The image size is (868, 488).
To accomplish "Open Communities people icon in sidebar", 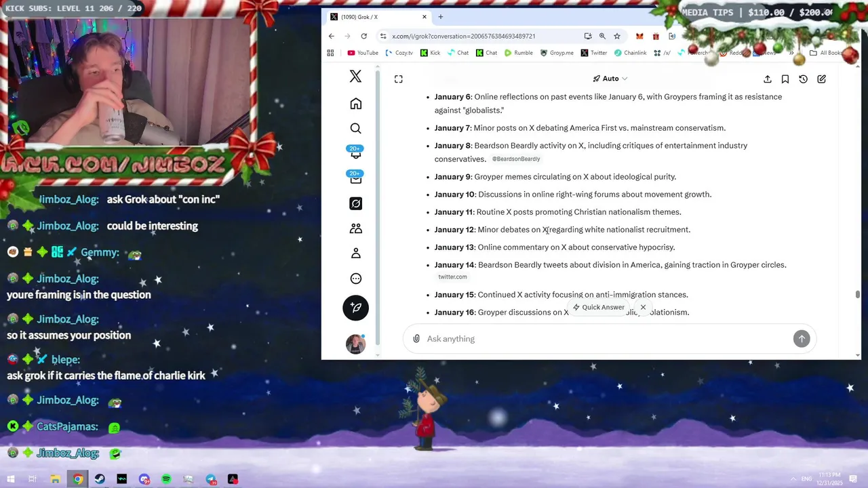I will (x=355, y=228).
